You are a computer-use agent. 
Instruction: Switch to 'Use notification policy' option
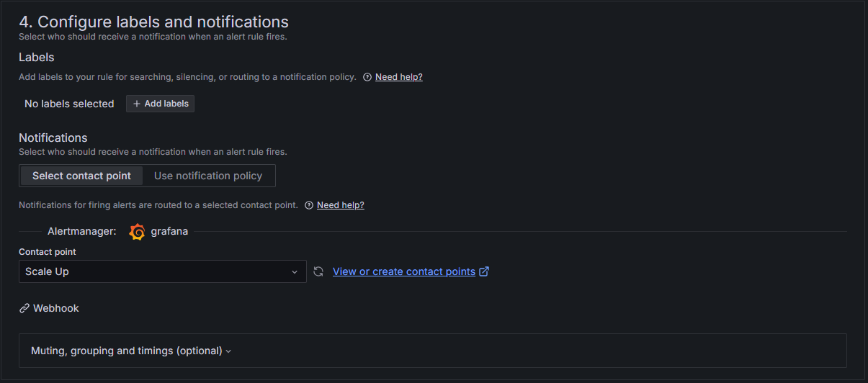click(208, 176)
